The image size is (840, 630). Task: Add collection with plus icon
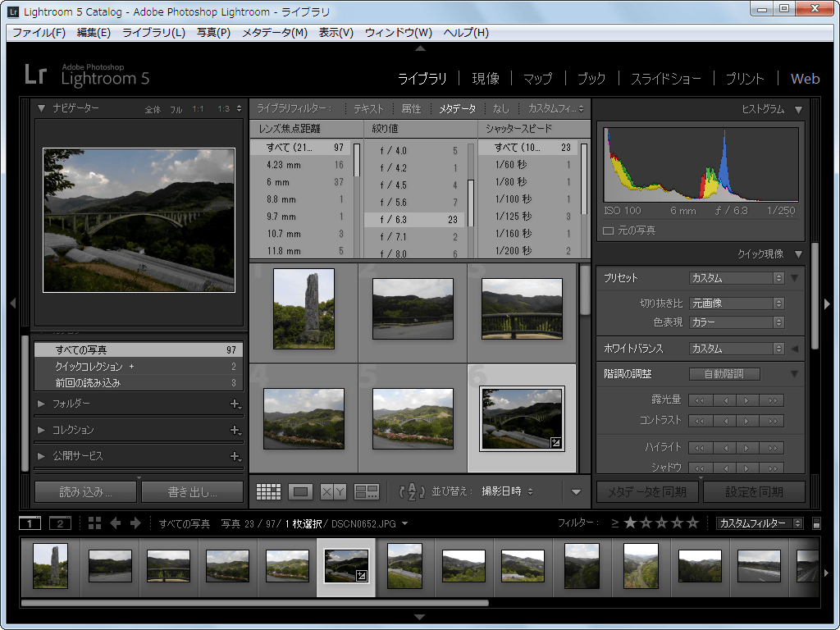click(235, 430)
